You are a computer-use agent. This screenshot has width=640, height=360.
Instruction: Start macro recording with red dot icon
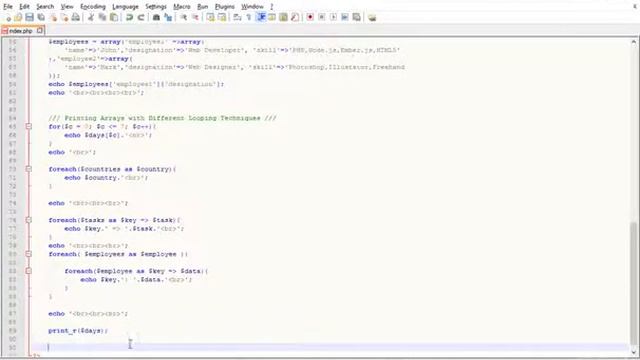[x=310, y=17]
